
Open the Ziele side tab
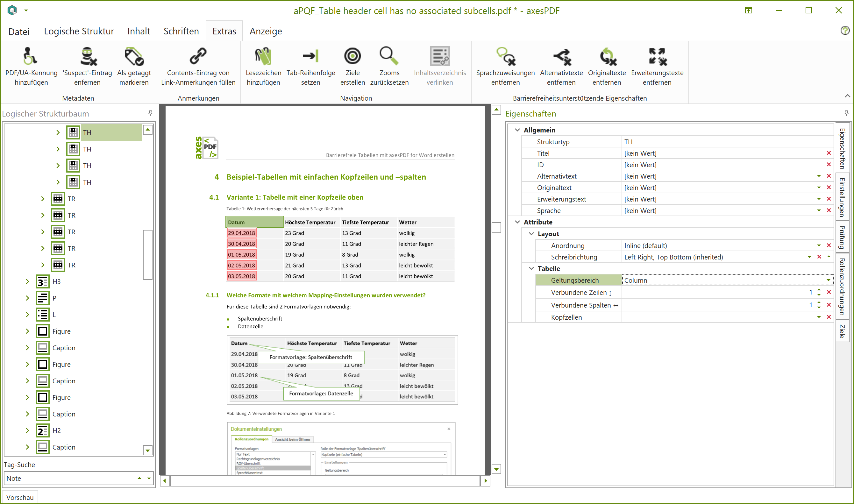[842, 331]
